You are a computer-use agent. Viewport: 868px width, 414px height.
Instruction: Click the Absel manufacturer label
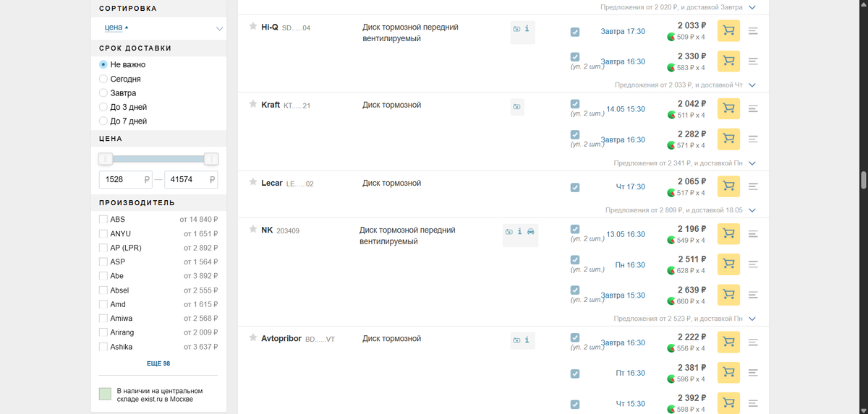coord(119,290)
